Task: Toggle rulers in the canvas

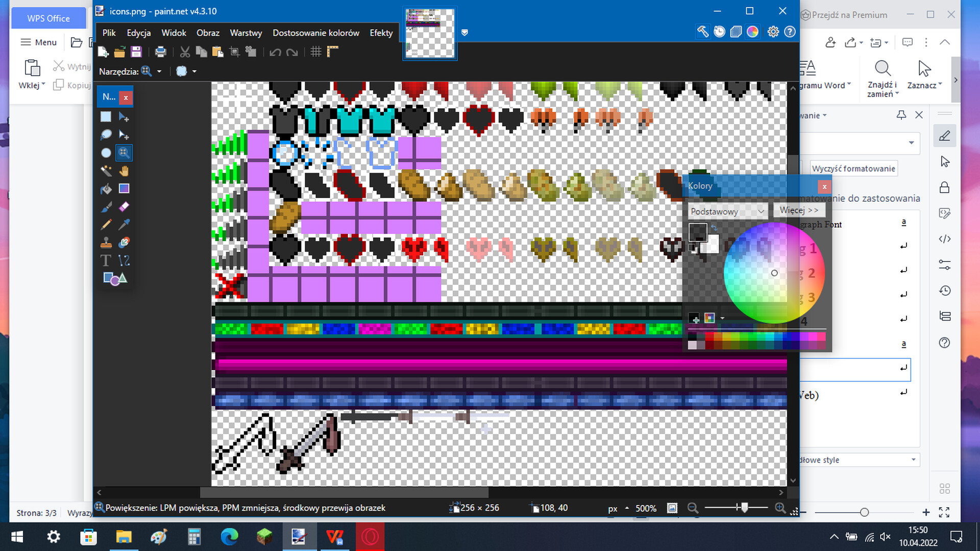Action: pos(333,52)
